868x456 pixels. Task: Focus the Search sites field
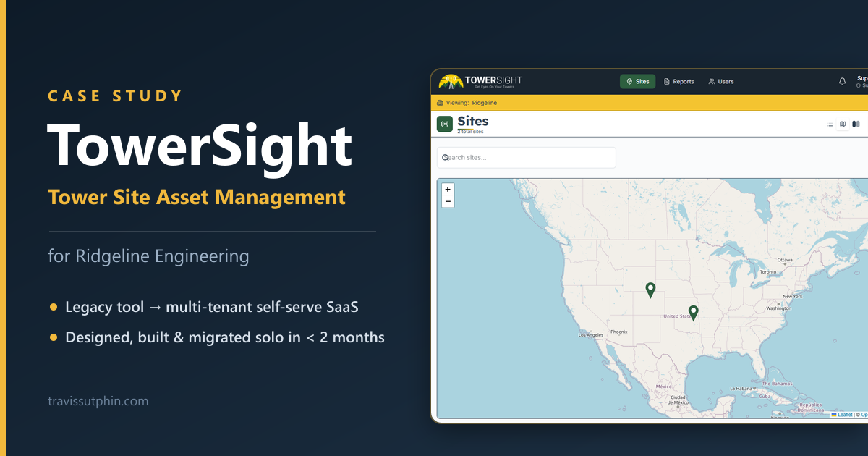(x=527, y=157)
